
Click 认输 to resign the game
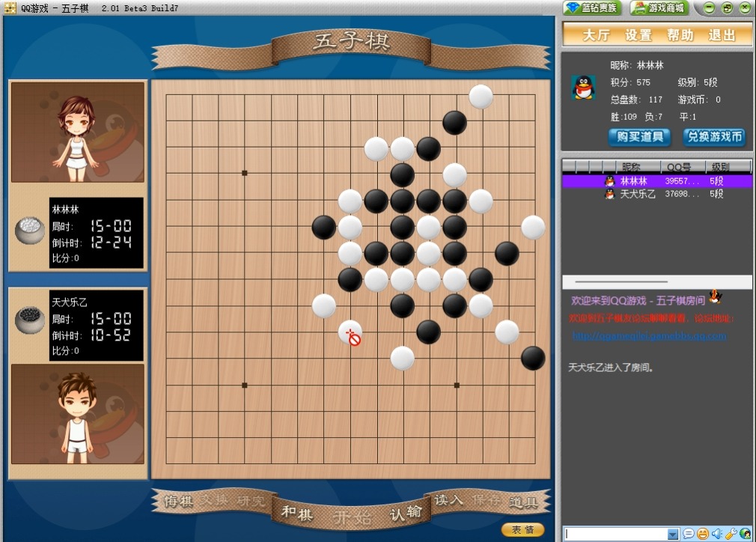[x=406, y=513]
